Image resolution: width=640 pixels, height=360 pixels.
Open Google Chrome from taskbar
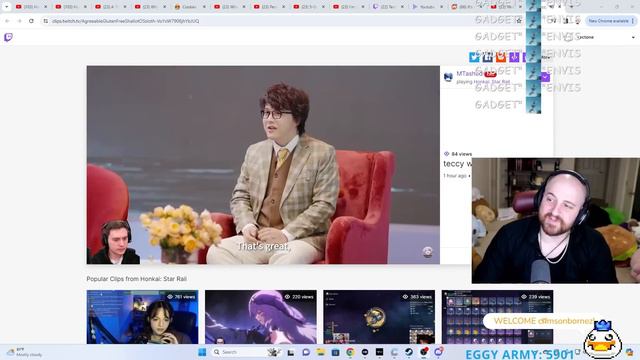click(350, 352)
